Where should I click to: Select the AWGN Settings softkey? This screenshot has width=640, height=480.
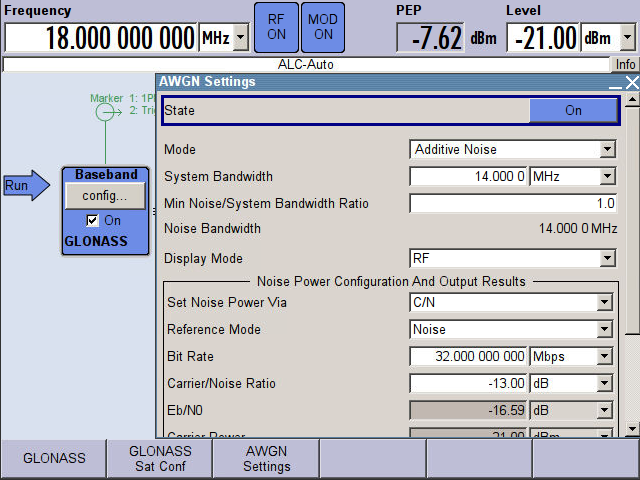267,458
